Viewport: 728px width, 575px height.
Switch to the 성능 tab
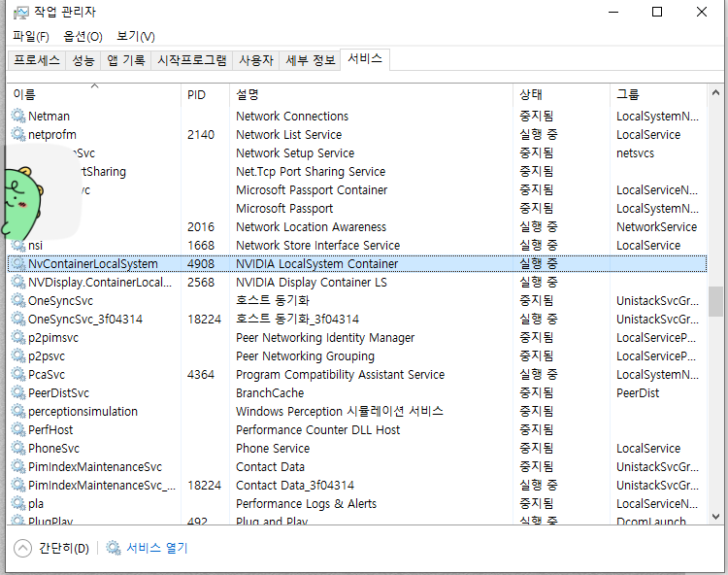point(83,60)
